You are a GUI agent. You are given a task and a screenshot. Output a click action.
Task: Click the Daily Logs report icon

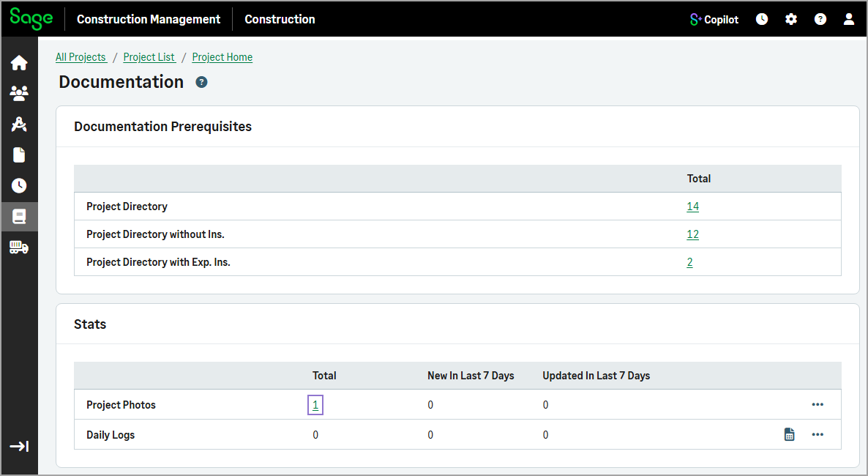pyautogui.click(x=790, y=434)
